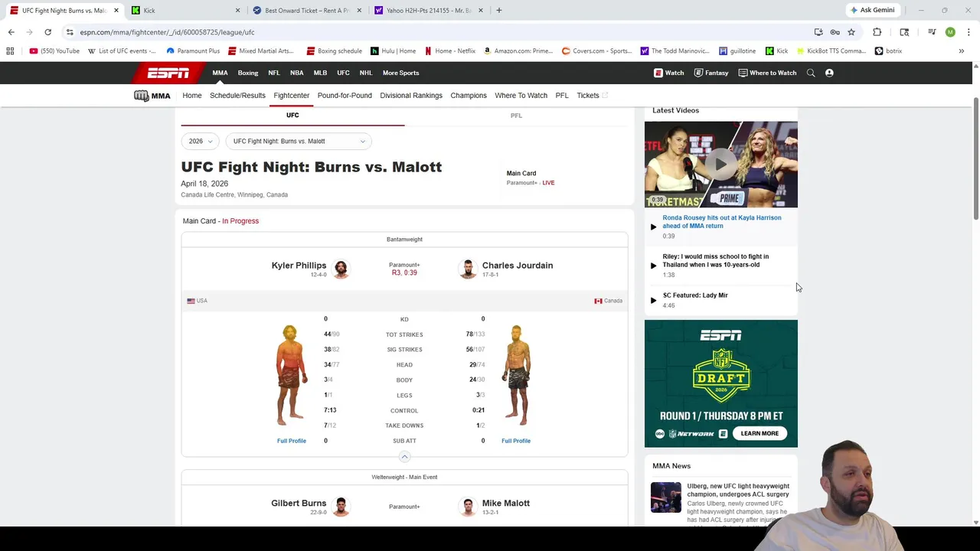The image size is (980, 551).
Task: Click Watch in ESPN header
Action: click(668, 73)
